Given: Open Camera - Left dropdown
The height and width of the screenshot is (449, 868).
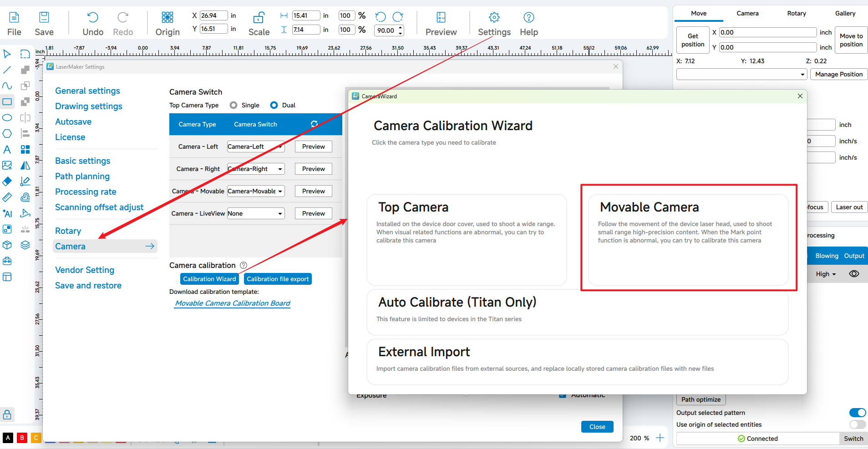Looking at the screenshot, I should click(x=256, y=146).
